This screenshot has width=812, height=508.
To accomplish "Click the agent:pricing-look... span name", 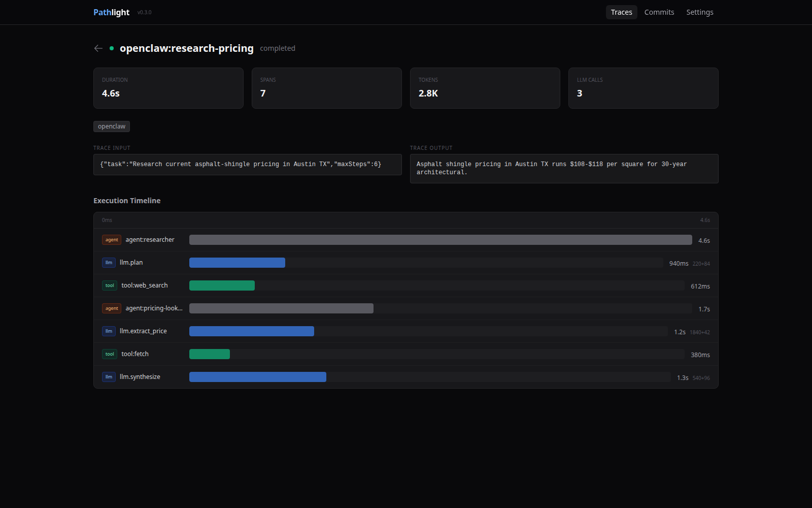I will pos(154,308).
